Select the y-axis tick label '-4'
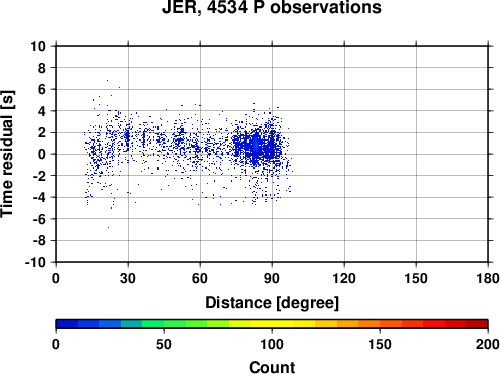This screenshot has width=500, height=374. pos(39,198)
